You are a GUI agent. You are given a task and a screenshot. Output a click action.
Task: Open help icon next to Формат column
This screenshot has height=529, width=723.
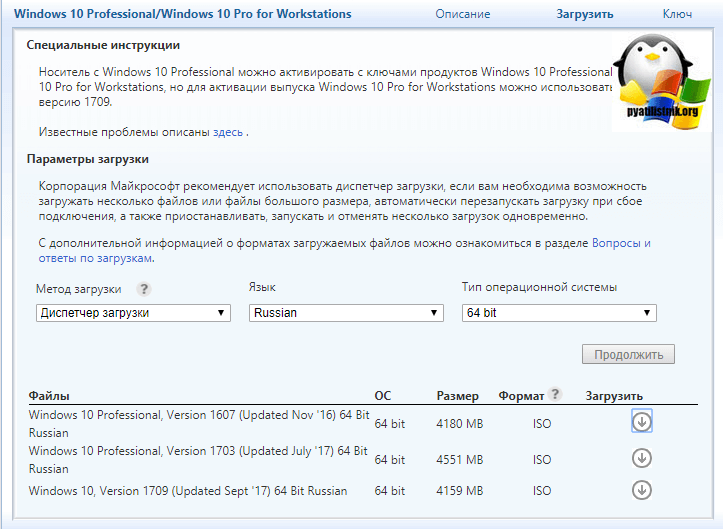pyautogui.click(x=555, y=394)
